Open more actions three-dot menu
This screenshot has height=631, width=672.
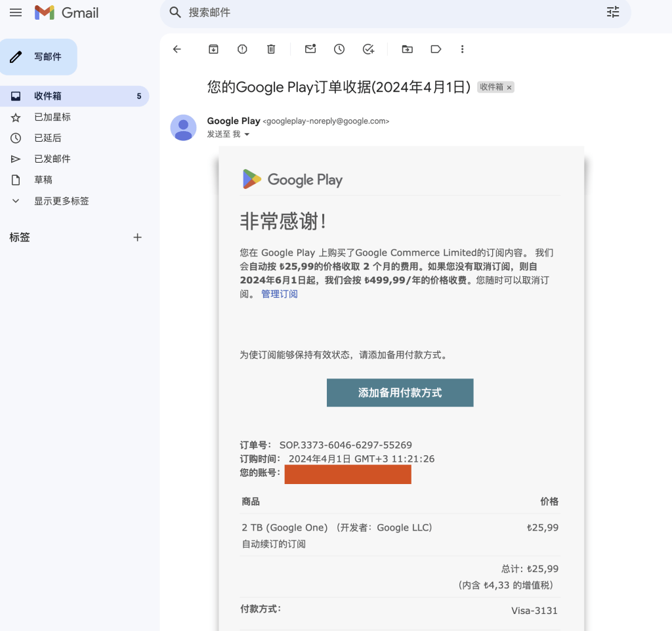(462, 49)
